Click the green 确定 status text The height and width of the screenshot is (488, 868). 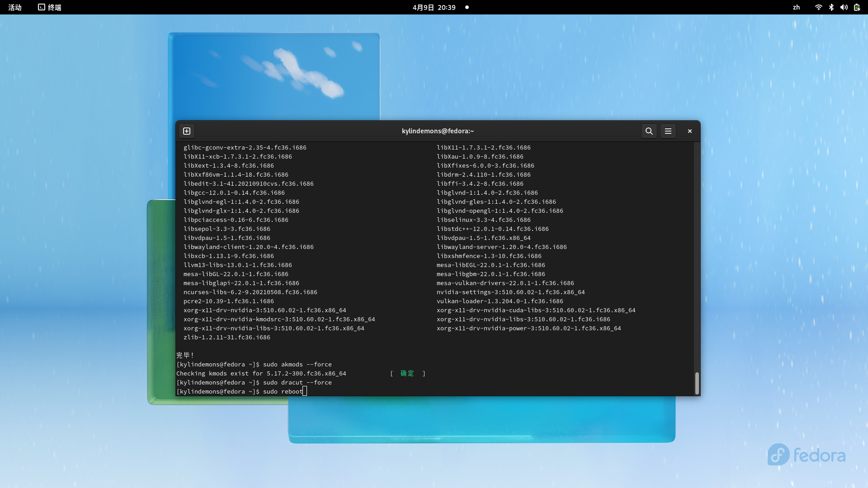(x=407, y=374)
